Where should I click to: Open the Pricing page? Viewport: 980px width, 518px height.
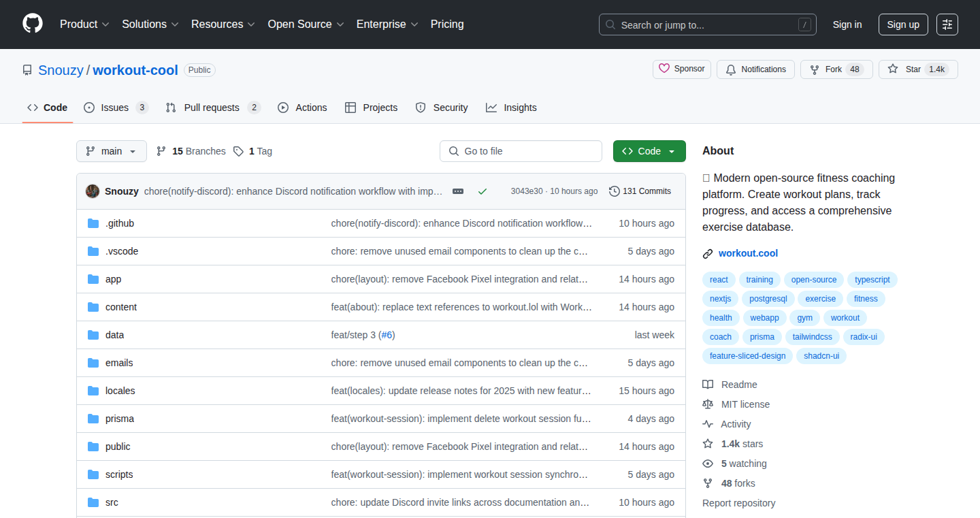[x=447, y=25]
